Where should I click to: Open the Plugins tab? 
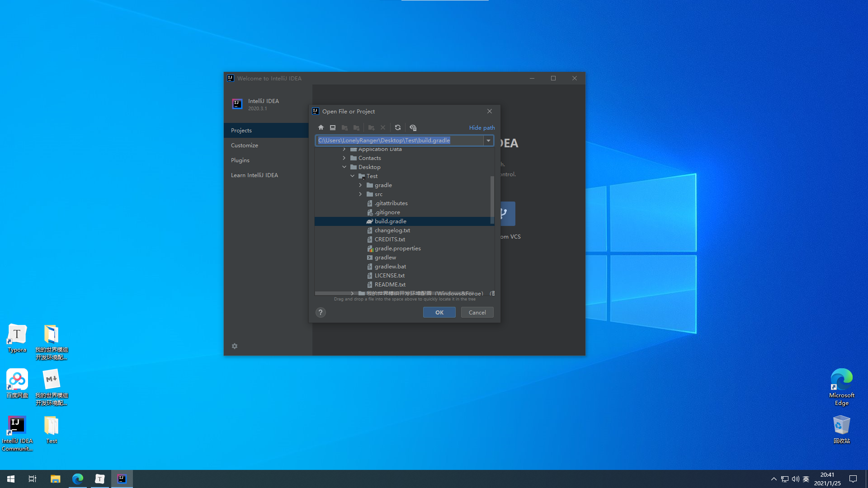(x=240, y=160)
